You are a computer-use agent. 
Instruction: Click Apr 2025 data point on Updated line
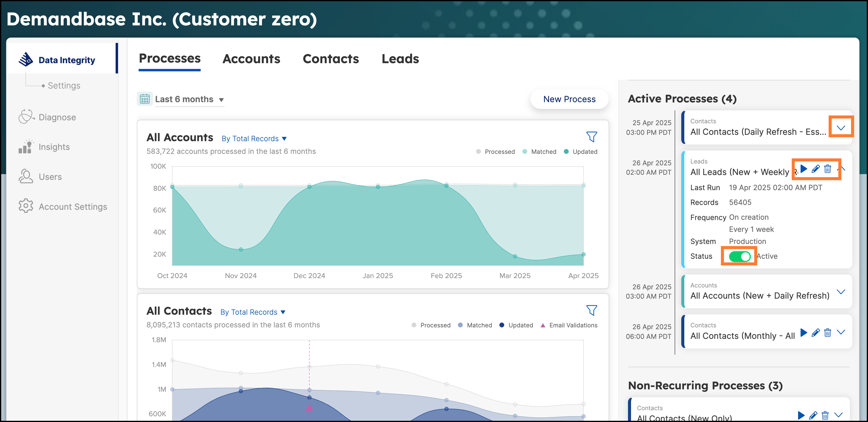pos(583,255)
